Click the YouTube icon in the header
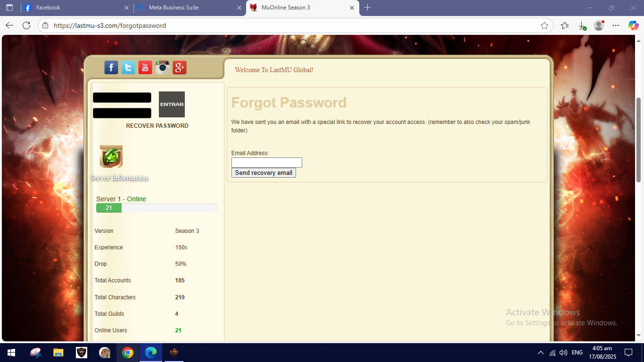Viewport: 644px width, 362px height. coord(145,67)
